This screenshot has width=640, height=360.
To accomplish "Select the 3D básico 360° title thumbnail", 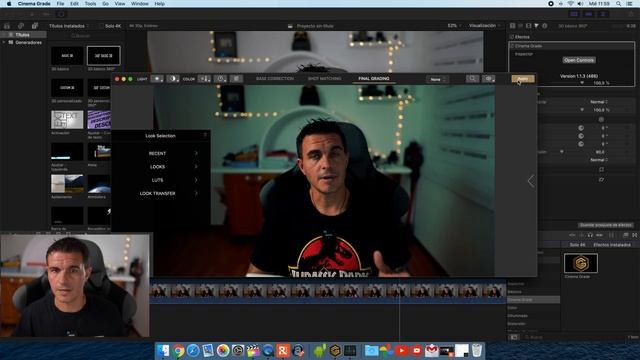I will tap(104, 56).
